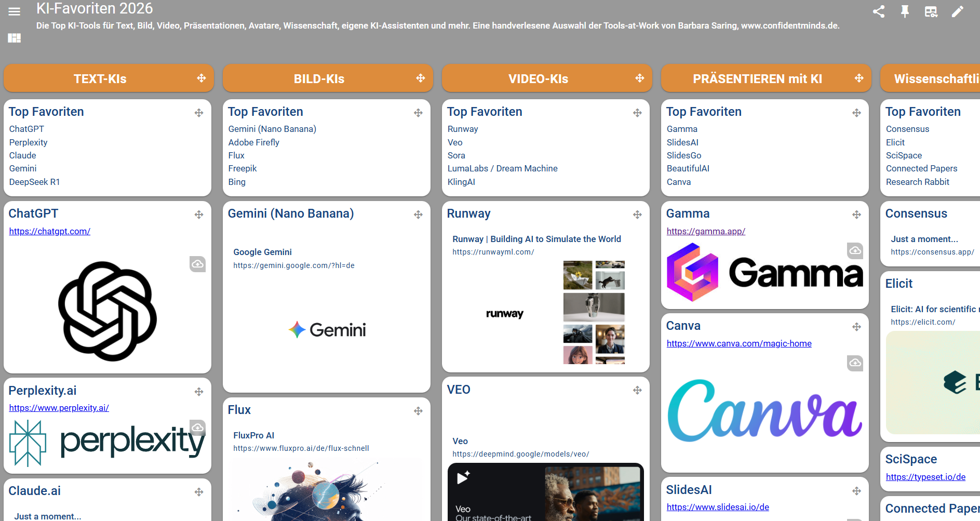The width and height of the screenshot is (980, 521).
Task: Click move handle on Canva card
Action: coord(856,327)
